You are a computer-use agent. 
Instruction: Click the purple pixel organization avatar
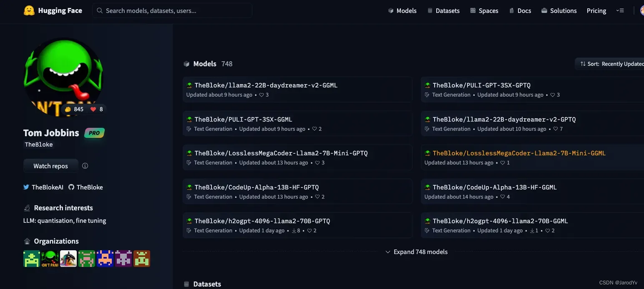pyautogui.click(x=123, y=259)
